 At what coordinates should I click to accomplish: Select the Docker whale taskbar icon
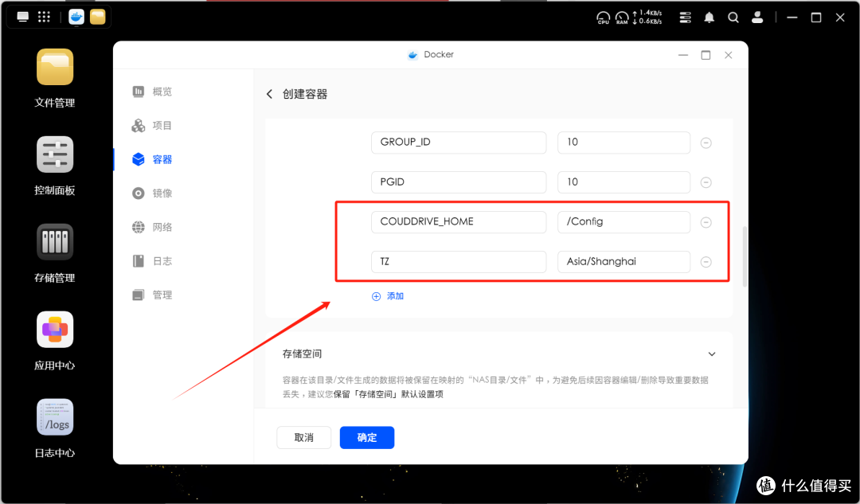click(x=76, y=17)
